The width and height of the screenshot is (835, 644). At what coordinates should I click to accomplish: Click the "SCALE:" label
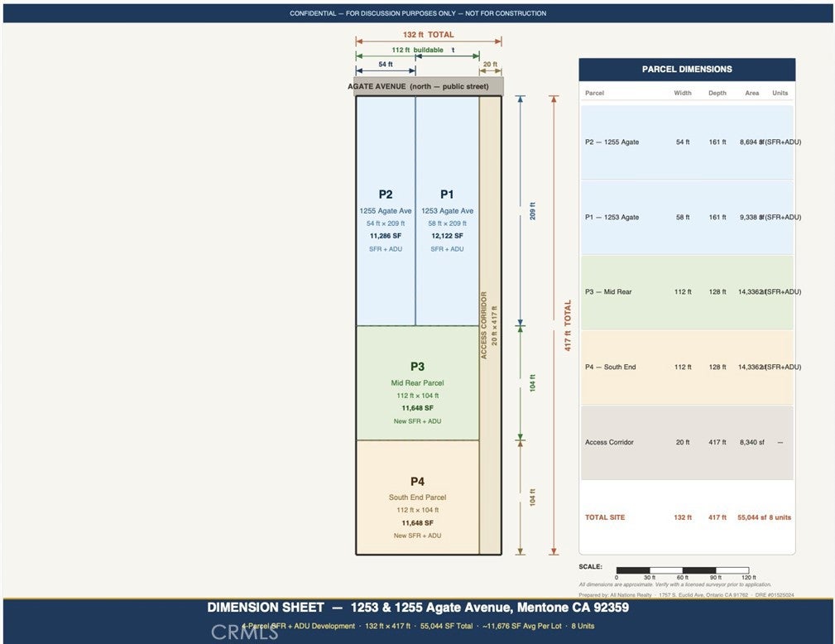pos(591,567)
